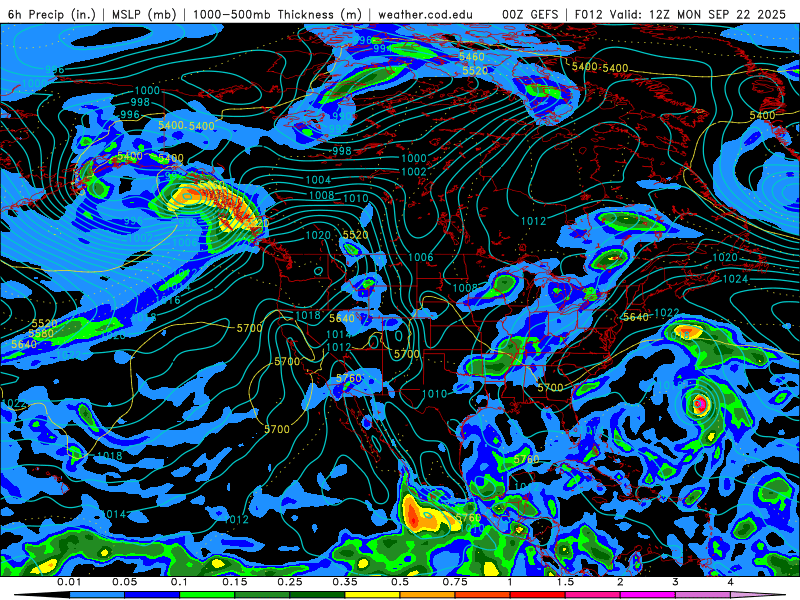Click the 1000-500mb Thickness (m) label

point(278,14)
